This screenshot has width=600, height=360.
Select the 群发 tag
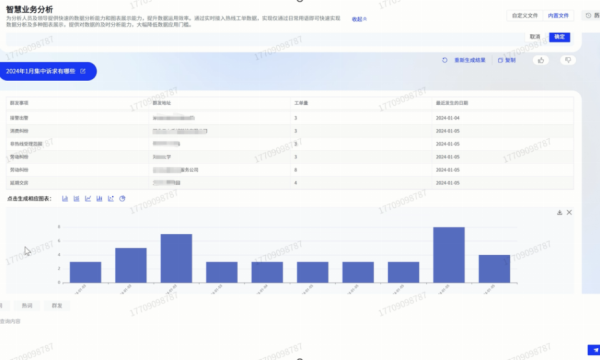pos(57,305)
